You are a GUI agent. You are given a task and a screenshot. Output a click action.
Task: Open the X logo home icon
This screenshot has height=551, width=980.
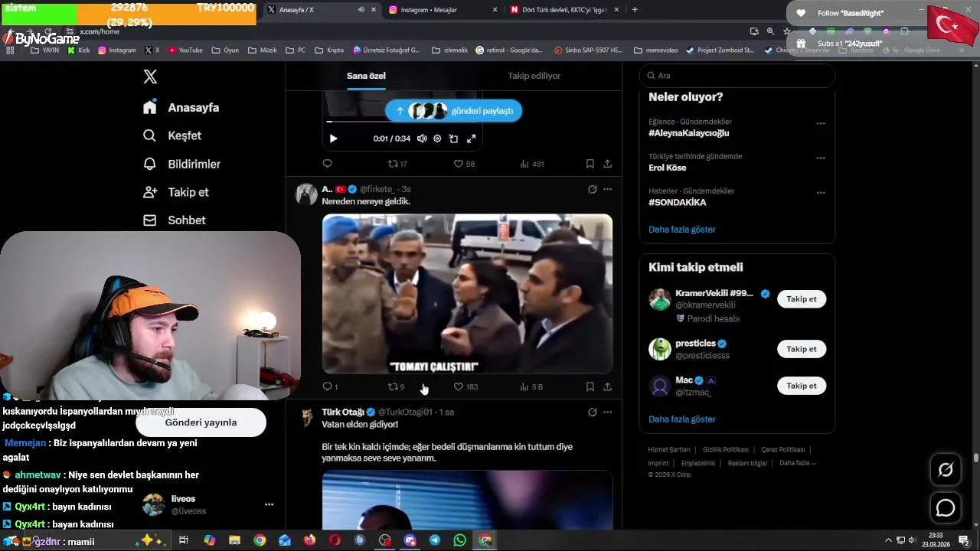pyautogui.click(x=150, y=77)
